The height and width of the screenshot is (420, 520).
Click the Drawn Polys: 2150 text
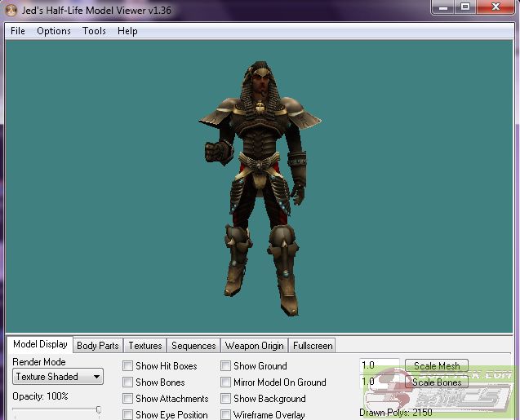click(396, 413)
